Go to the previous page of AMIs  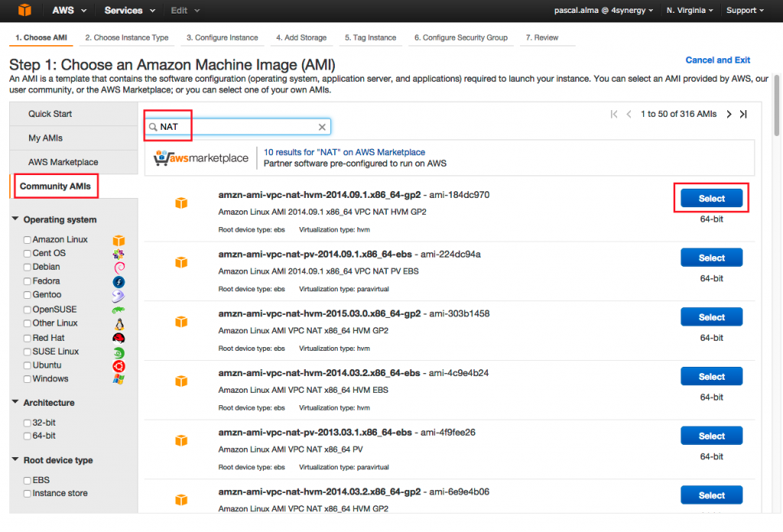(x=629, y=115)
